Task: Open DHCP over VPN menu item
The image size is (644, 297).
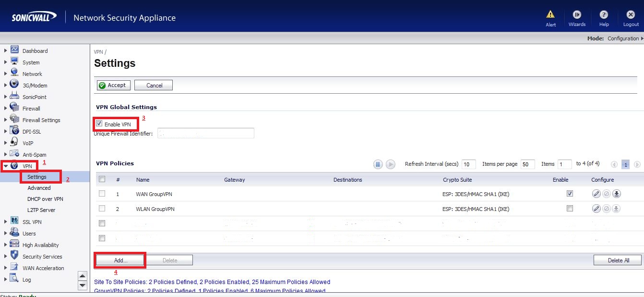Action: tap(45, 199)
